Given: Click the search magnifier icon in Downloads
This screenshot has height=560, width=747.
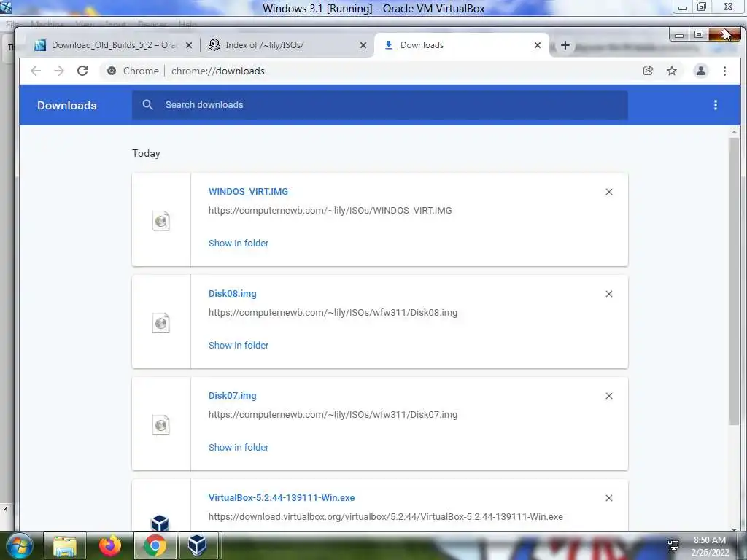Looking at the screenshot, I should pyautogui.click(x=147, y=105).
